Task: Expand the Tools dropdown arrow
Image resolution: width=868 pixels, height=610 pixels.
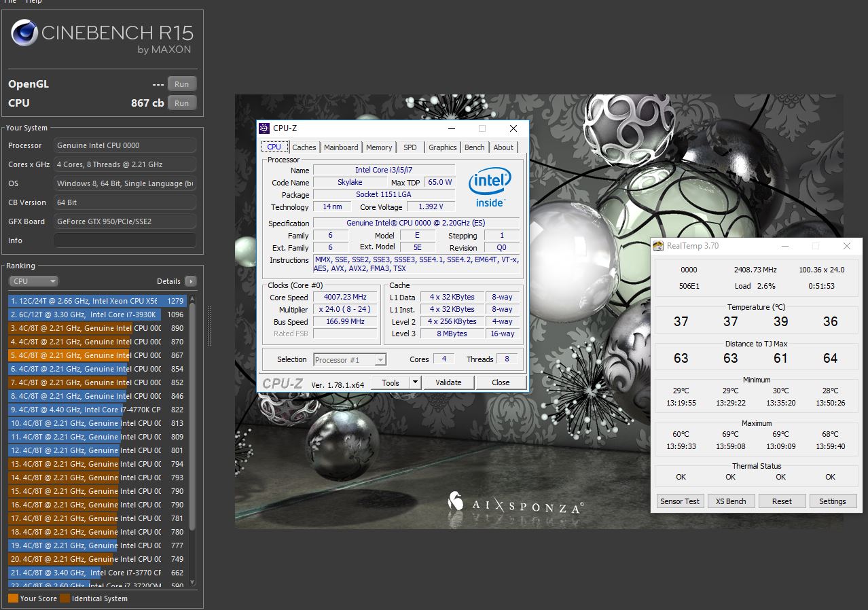Action: tap(416, 382)
